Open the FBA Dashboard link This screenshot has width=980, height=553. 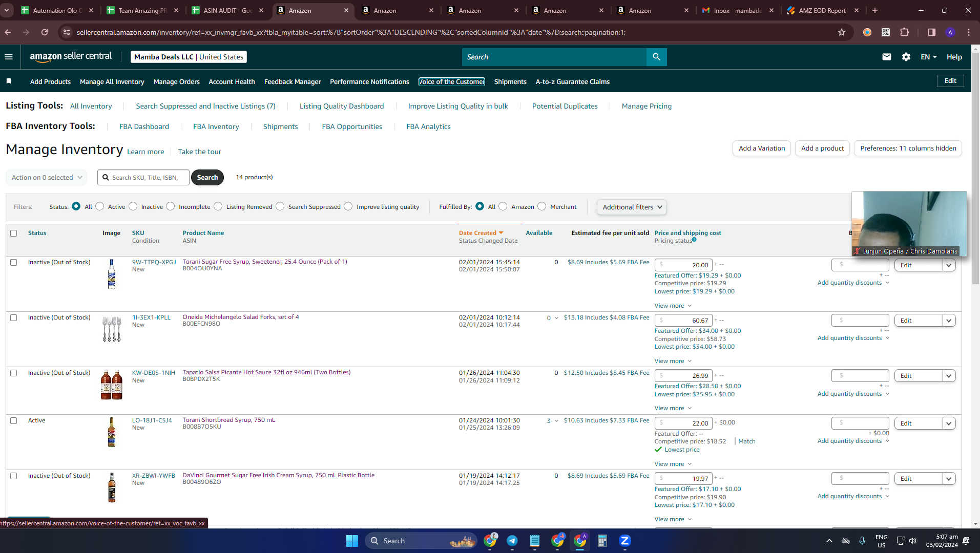tap(144, 126)
